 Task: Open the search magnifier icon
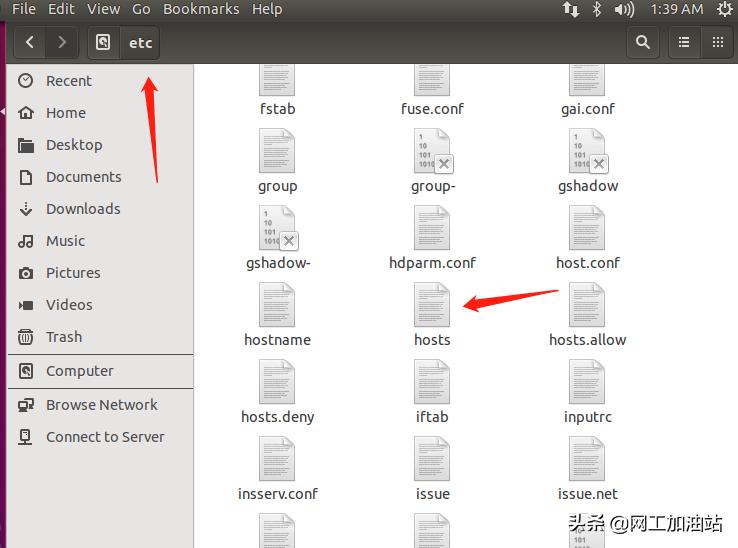point(643,42)
